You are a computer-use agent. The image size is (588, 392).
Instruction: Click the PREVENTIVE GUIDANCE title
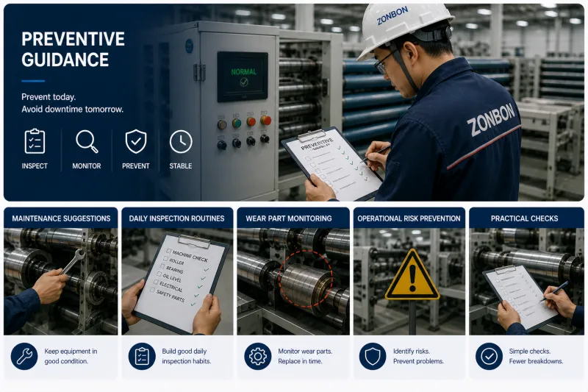tap(73, 49)
